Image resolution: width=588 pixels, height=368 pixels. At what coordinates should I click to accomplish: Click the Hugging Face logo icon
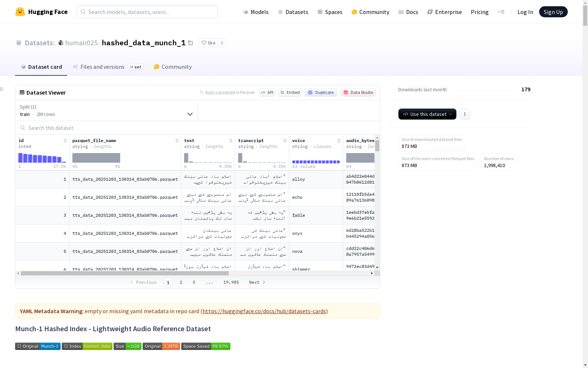(20, 12)
